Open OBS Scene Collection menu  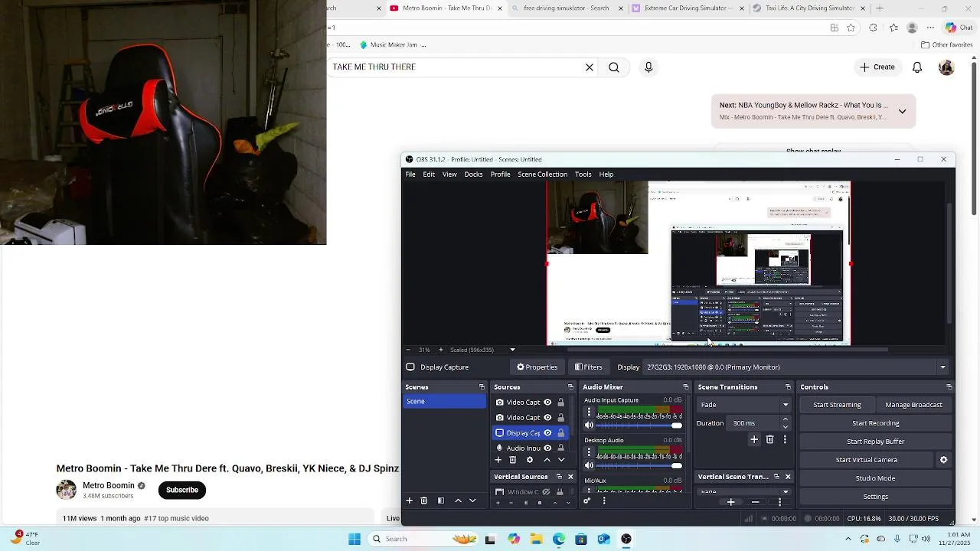click(543, 174)
